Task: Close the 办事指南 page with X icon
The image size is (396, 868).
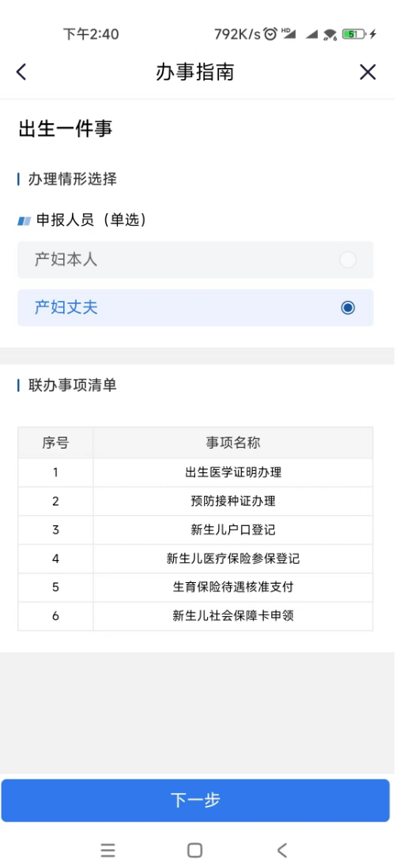Action: (368, 72)
